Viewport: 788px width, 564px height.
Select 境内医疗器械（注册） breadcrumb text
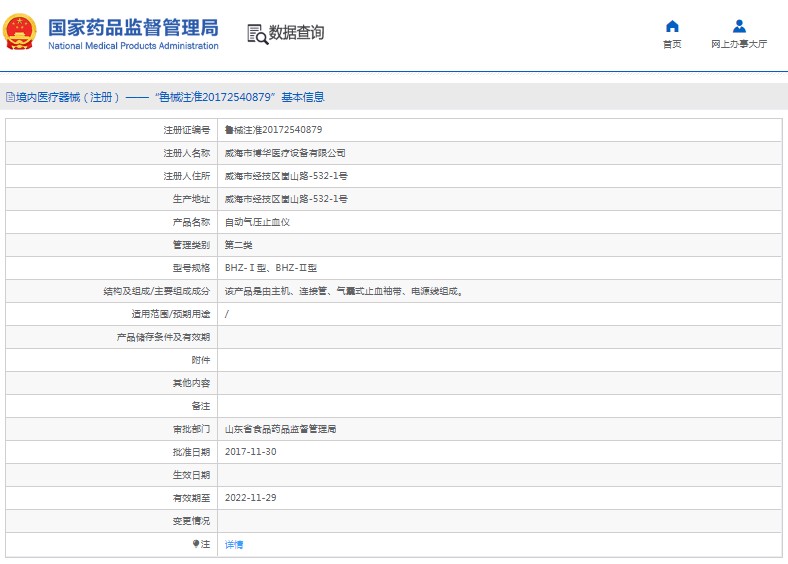coord(68,97)
